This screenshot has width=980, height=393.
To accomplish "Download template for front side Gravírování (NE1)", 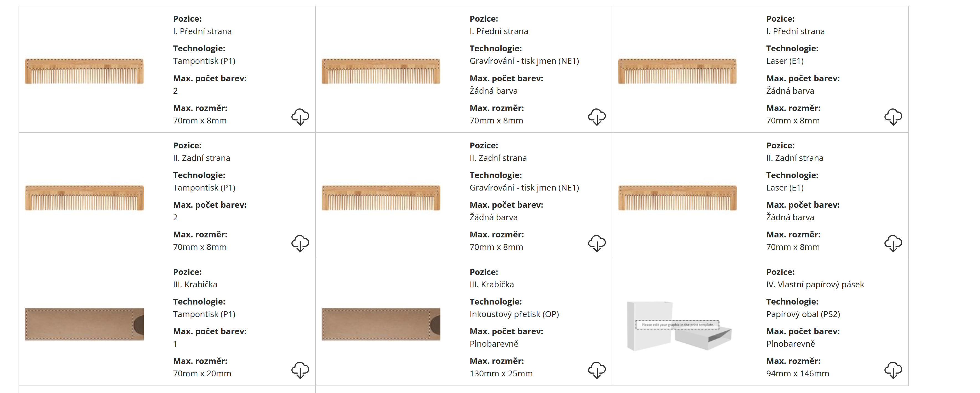I will pyautogui.click(x=597, y=116).
